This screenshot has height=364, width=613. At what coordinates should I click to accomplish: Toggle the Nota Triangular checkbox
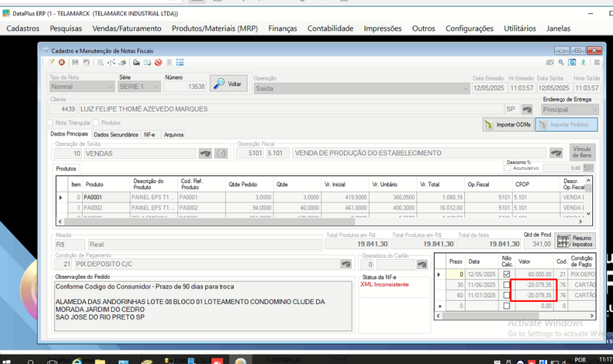click(x=50, y=123)
